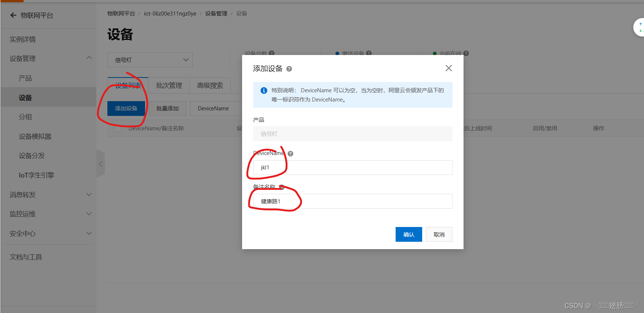Click the 添加设备 button
This screenshot has height=313, width=644.
(x=126, y=109)
